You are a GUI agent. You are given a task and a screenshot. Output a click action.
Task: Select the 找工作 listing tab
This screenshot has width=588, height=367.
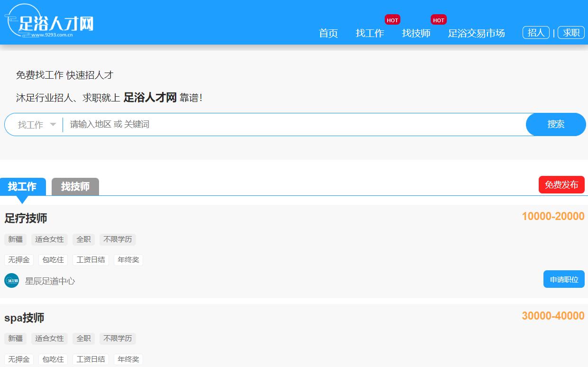[22, 186]
